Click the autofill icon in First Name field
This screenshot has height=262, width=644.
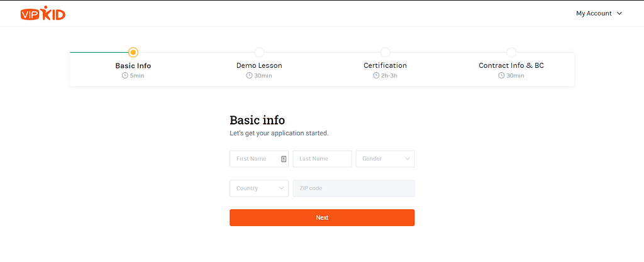(x=284, y=159)
